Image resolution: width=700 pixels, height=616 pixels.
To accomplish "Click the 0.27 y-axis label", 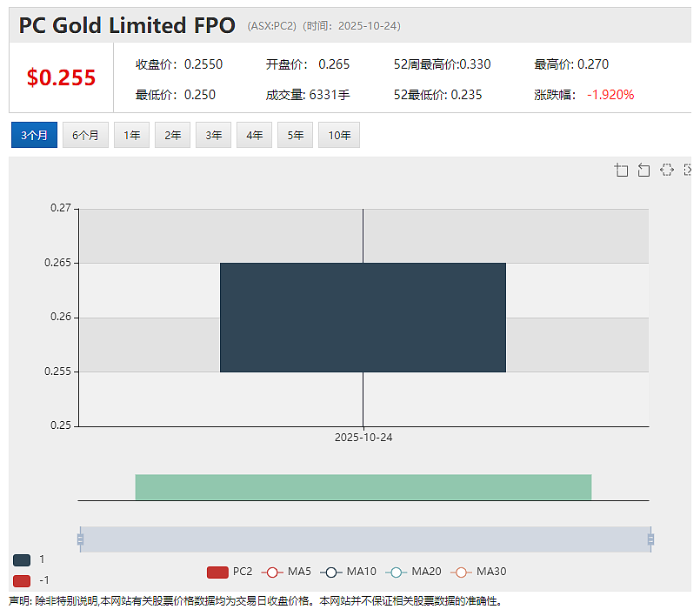I will click(x=61, y=208).
